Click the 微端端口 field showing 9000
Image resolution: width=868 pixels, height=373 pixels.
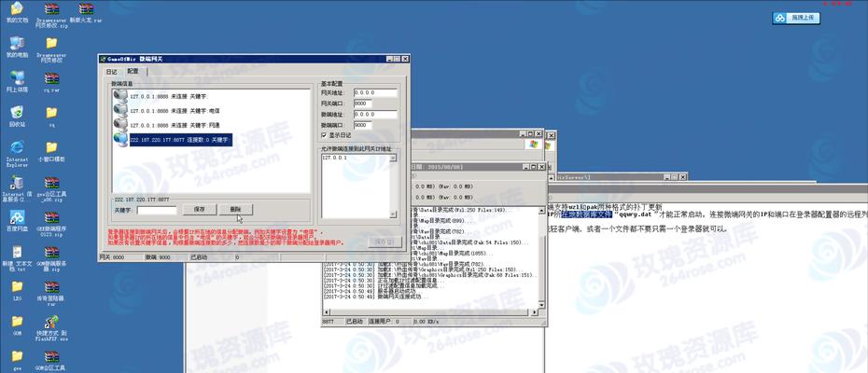pos(362,125)
